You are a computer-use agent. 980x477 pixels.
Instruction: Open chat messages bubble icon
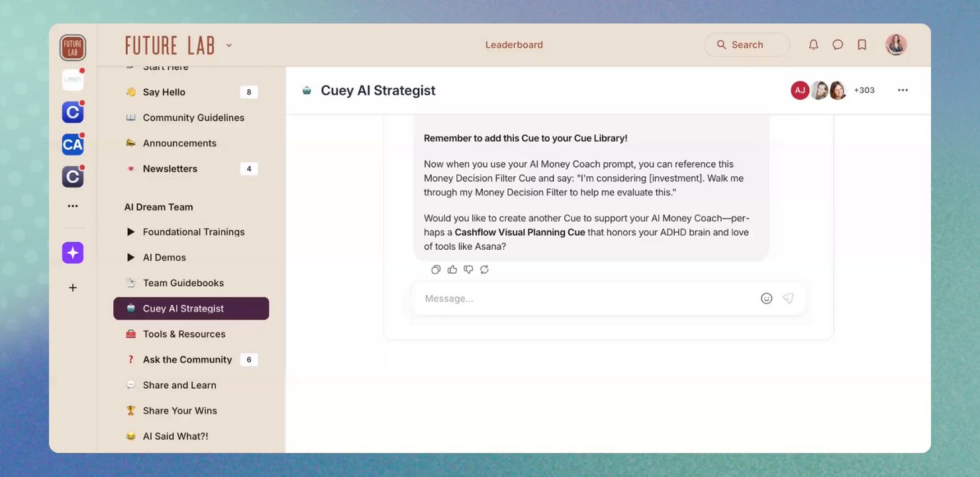point(838,44)
